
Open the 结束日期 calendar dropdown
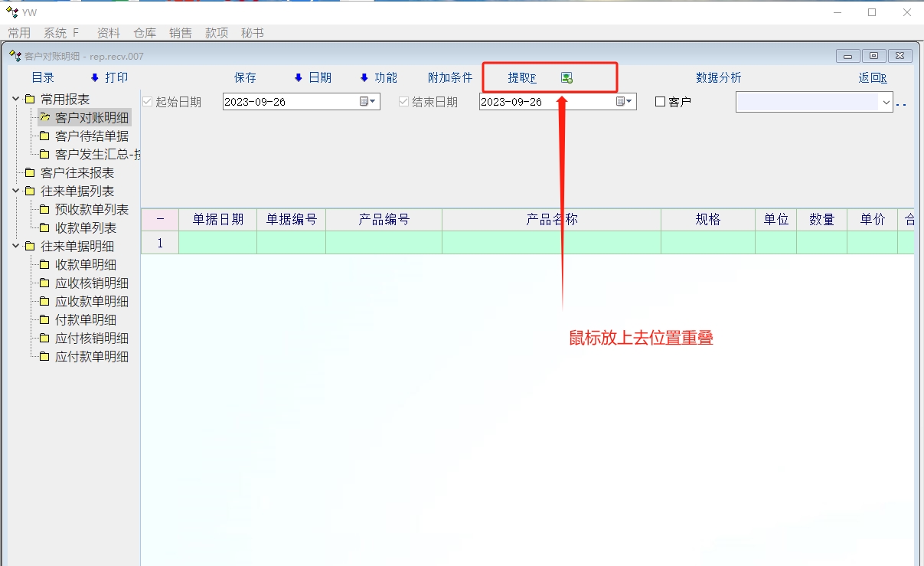tap(625, 102)
